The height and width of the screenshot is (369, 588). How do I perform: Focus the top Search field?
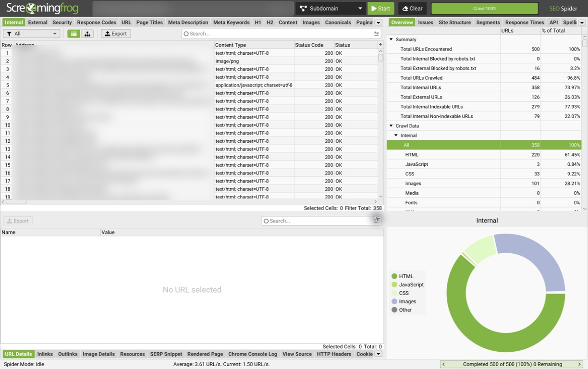point(281,34)
